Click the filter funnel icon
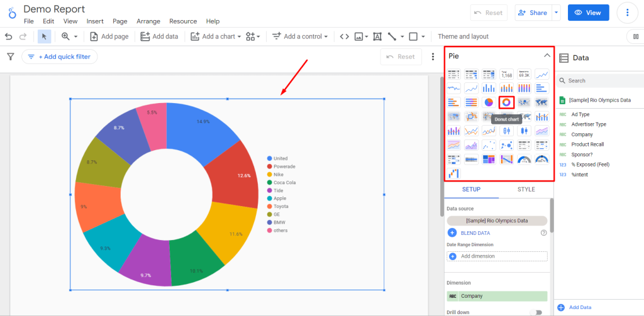This screenshot has width=644, height=316. click(x=11, y=57)
